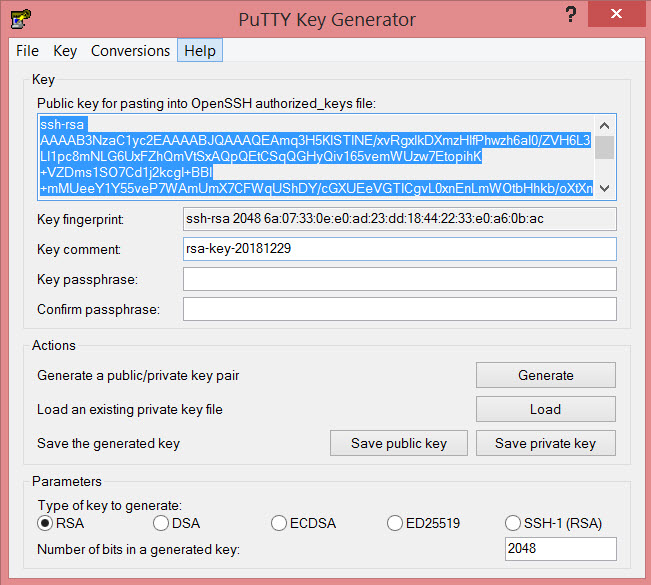Click the PuTTYgen app icon in title bar
Image resolution: width=651 pixels, height=585 pixels.
20,19
